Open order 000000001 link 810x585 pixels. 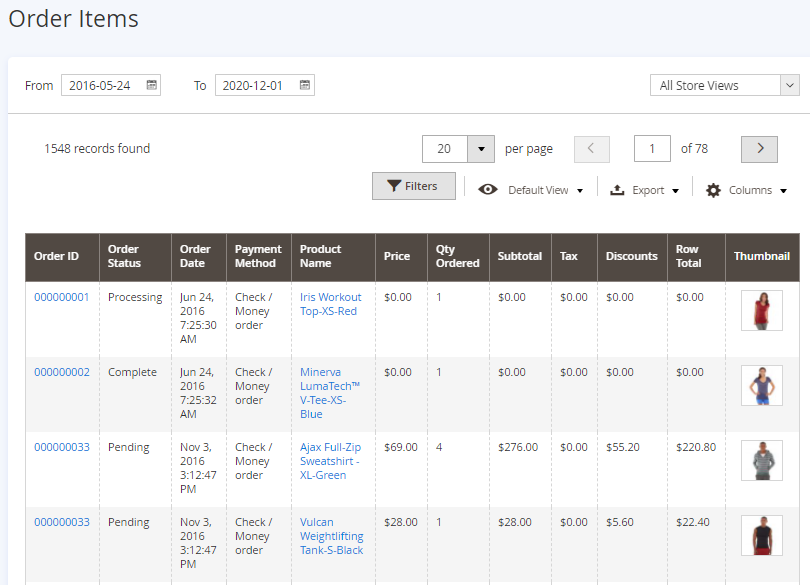click(x=61, y=297)
